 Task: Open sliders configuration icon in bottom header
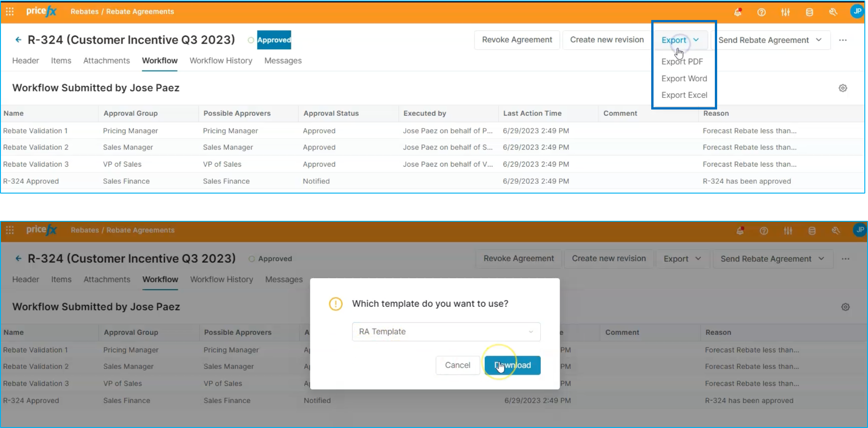[788, 231]
